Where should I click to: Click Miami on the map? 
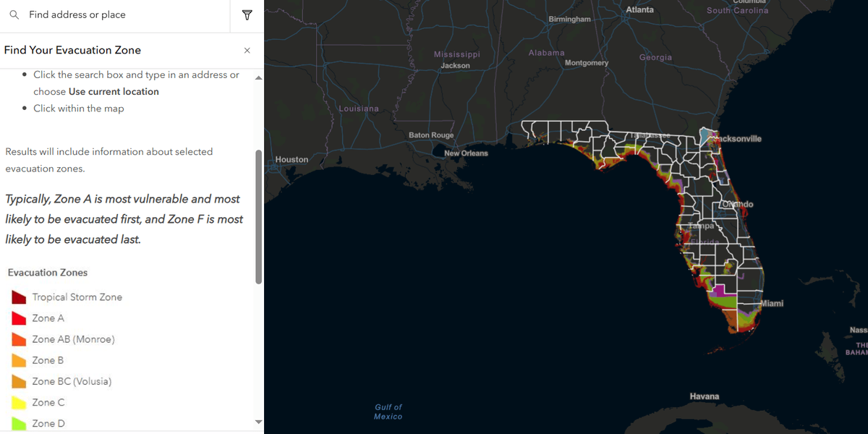(772, 304)
